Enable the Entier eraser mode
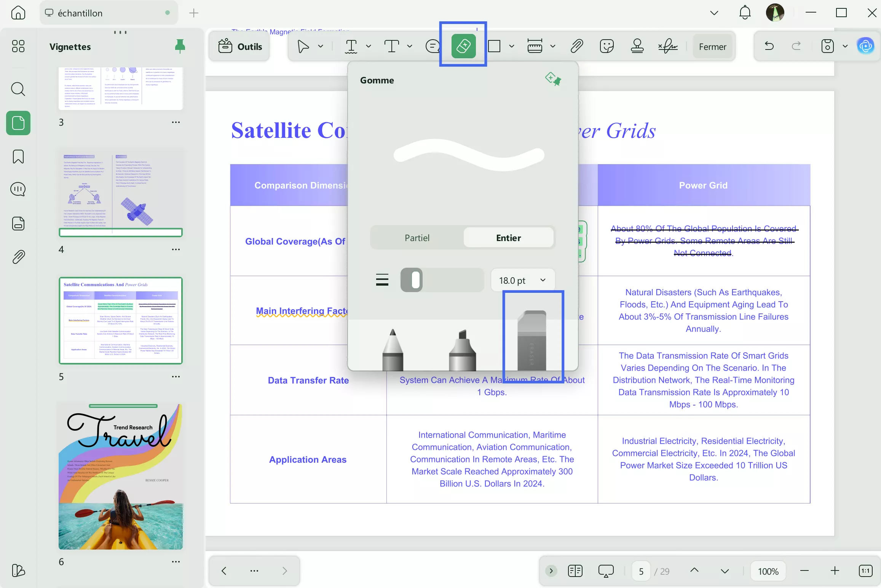 click(508, 237)
